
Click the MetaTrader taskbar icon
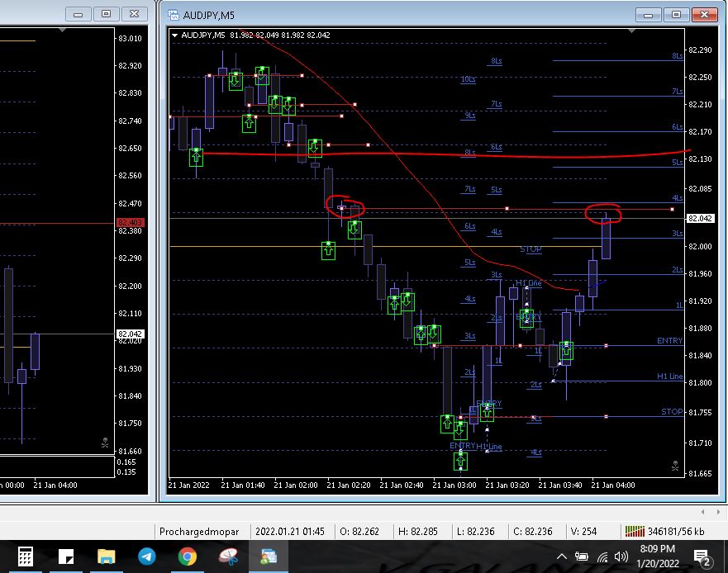(269, 556)
